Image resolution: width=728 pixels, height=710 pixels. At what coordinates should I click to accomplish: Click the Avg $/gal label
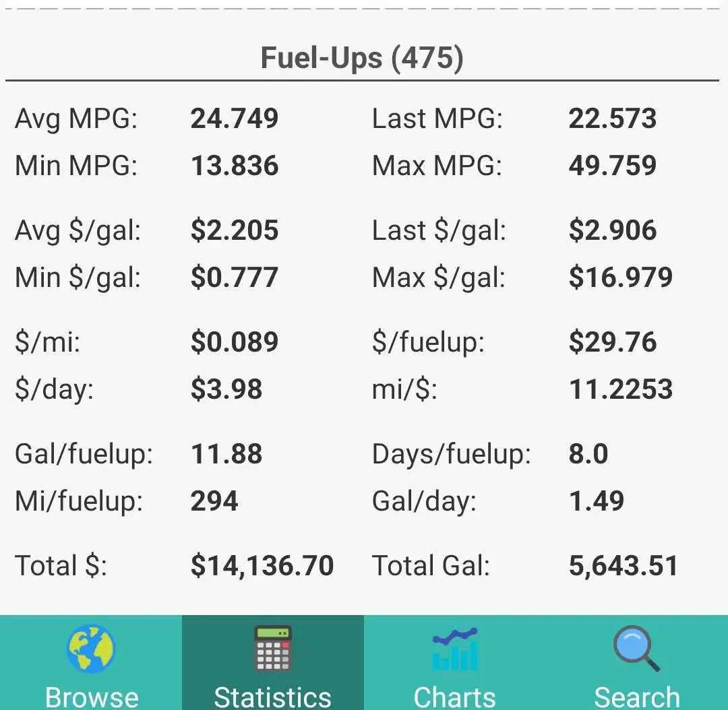[x=78, y=231]
